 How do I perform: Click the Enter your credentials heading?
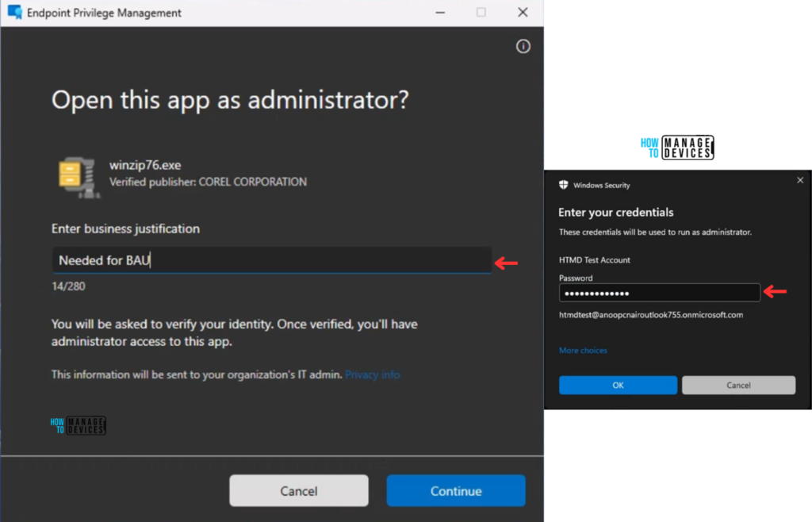(x=615, y=213)
